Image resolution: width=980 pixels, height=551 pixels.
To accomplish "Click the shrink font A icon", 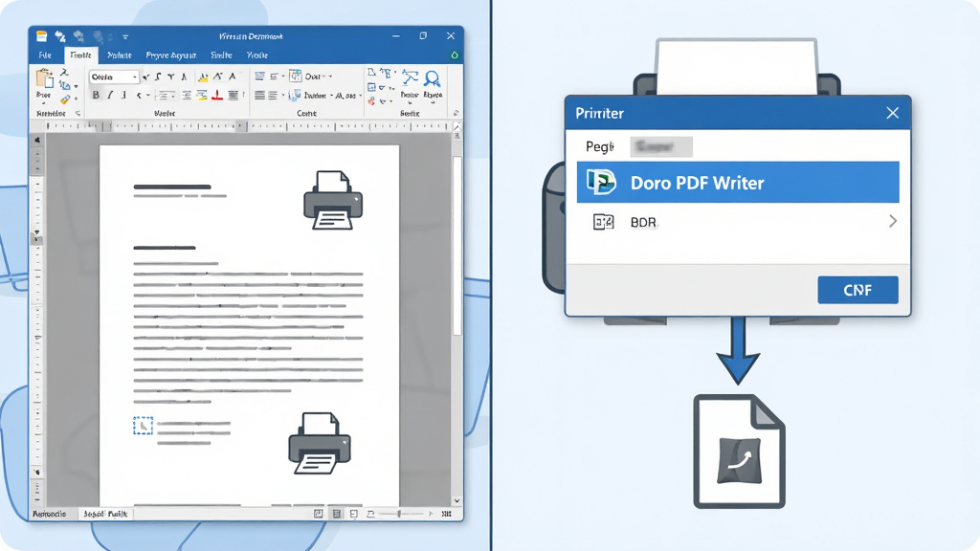I will [x=232, y=77].
